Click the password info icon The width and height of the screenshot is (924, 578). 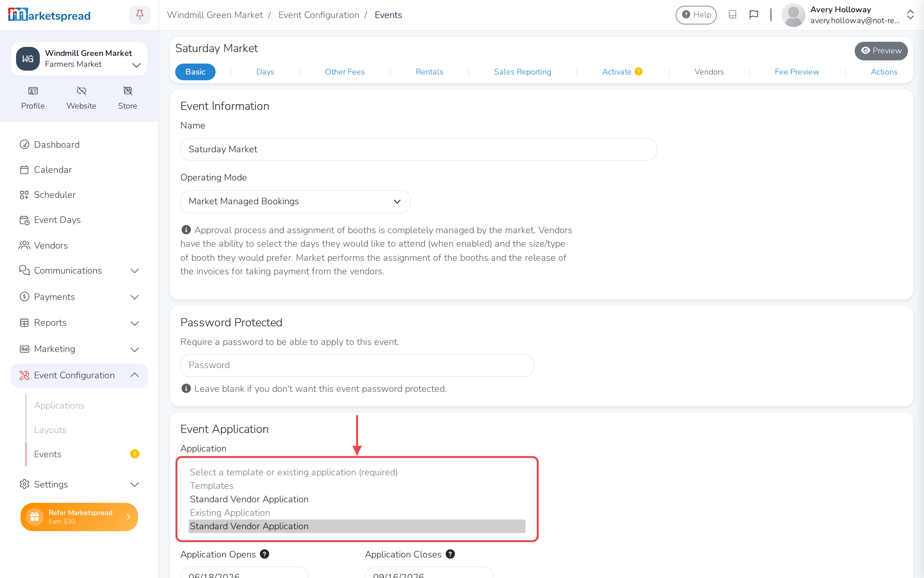pos(186,389)
